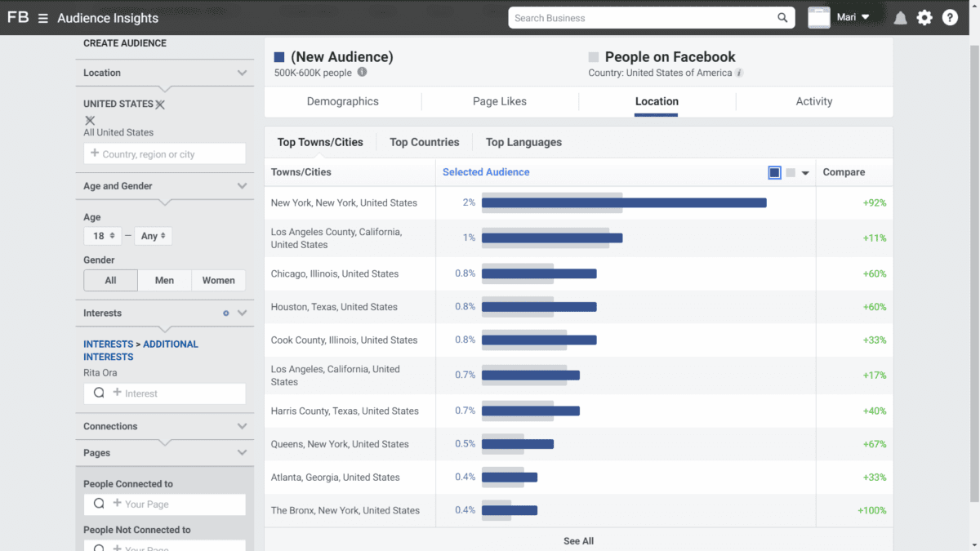Open the Mari account dropdown
980x551 pixels.
pyautogui.click(x=853, y=17)
